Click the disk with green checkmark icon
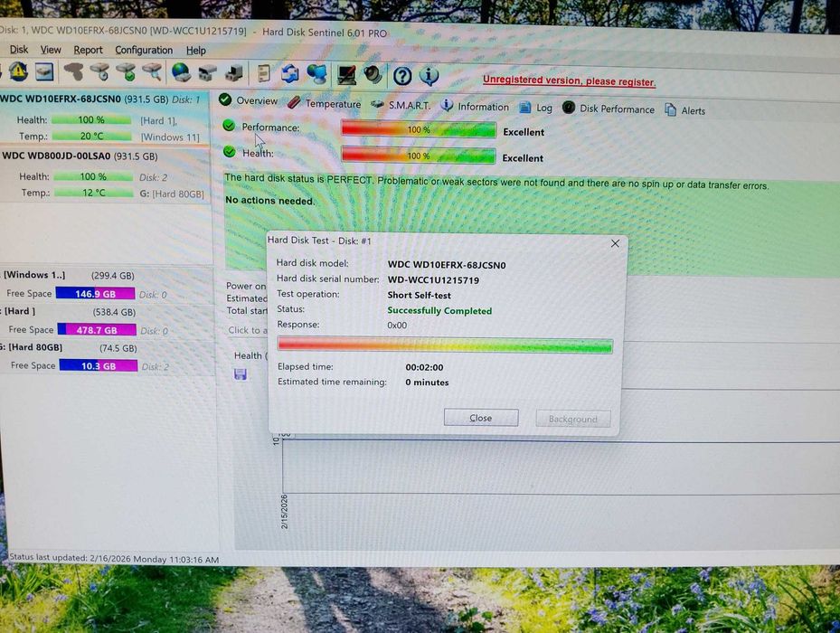 tap(127, 71)
